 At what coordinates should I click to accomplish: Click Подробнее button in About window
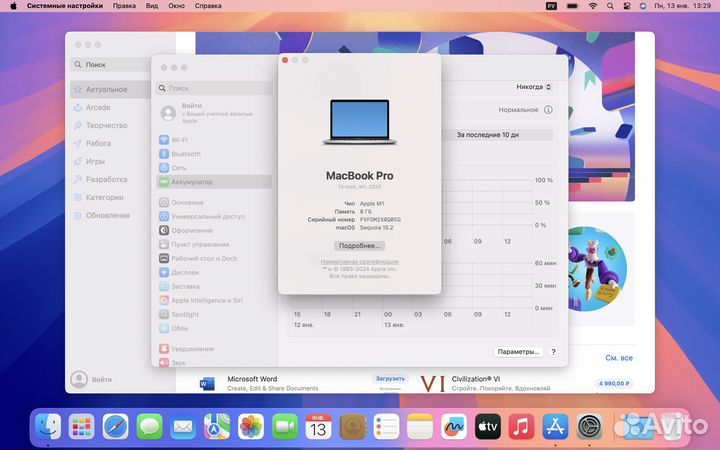point(360,246)
